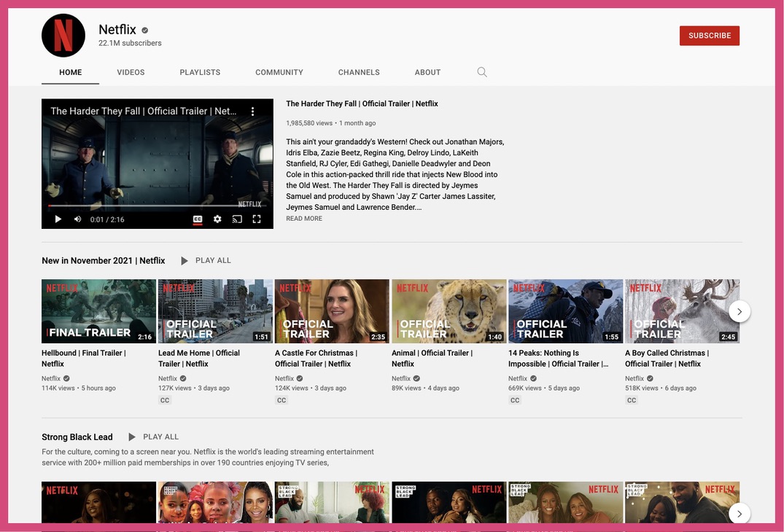Click verified check under 14 Peaks video
784x532 pixels.
tap(534, 378)
